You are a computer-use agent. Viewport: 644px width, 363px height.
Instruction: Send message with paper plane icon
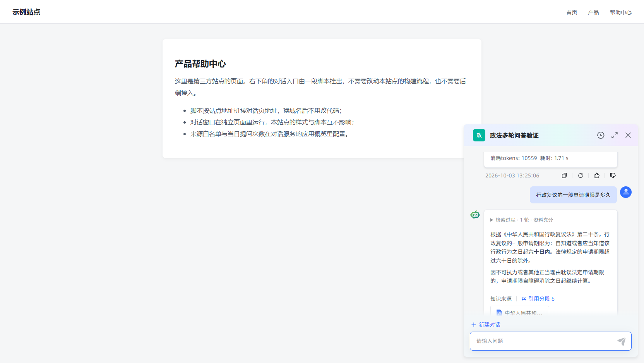(621, 341)
